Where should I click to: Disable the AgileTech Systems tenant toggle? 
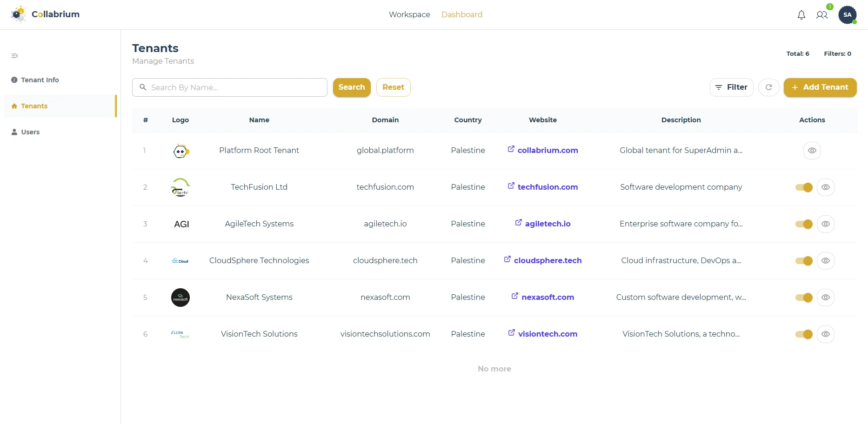coord(804,224)
